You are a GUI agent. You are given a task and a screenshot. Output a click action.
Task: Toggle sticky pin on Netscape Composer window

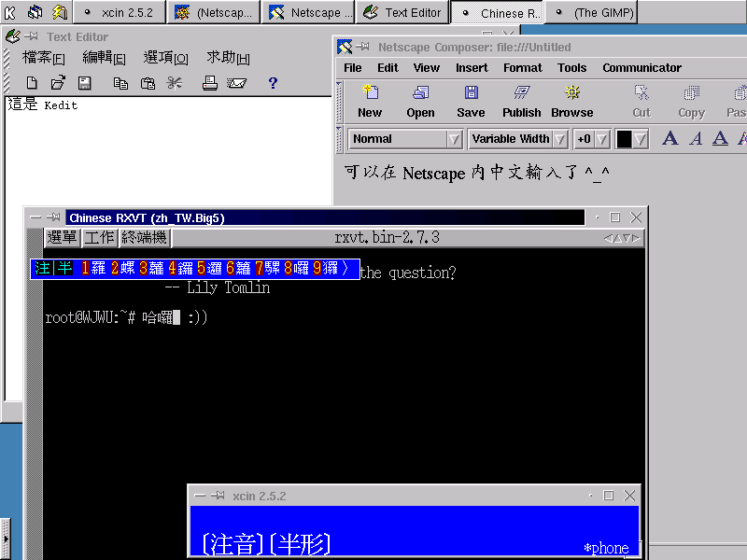coord(362,47)
